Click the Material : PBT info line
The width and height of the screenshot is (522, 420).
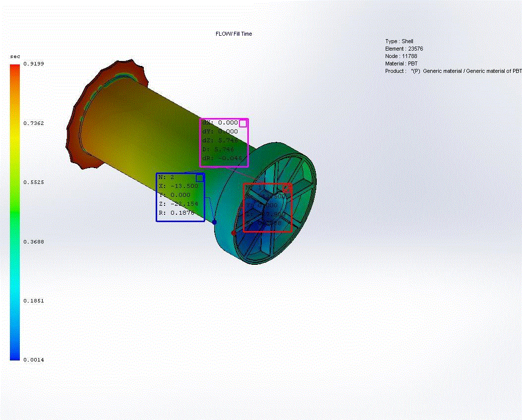coord(401,63)
